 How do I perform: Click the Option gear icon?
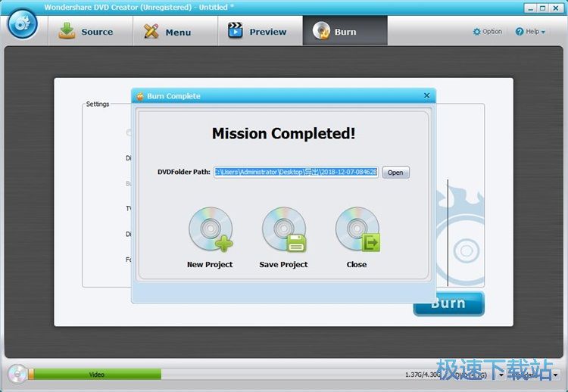[x=476, y=32]
